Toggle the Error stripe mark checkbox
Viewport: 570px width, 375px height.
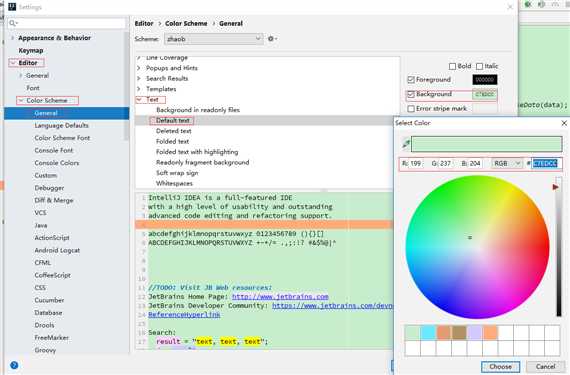coord(411,109)
